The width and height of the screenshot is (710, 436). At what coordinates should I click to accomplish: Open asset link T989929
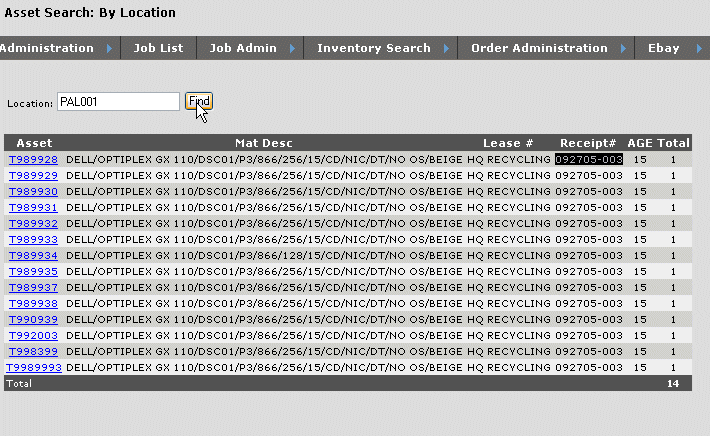pyautogui.click(x=34, y=175)
